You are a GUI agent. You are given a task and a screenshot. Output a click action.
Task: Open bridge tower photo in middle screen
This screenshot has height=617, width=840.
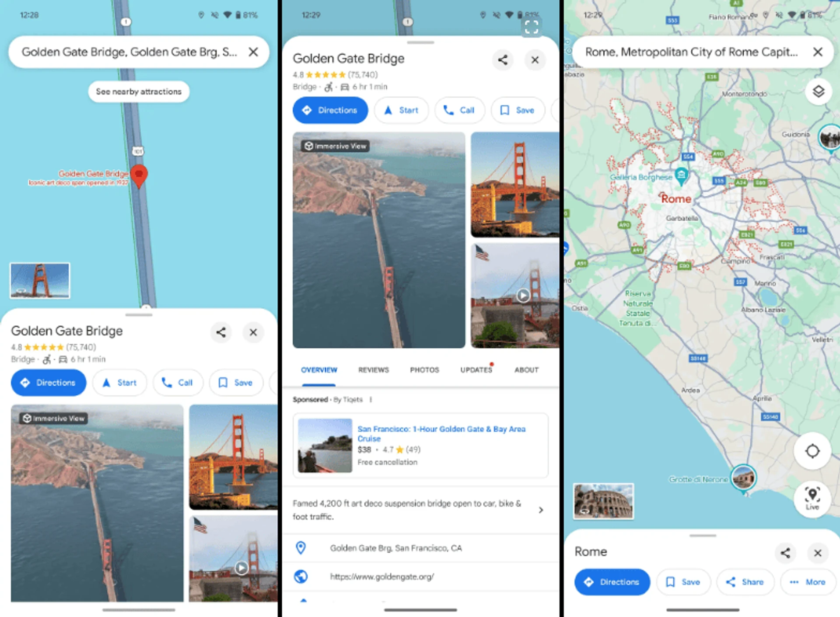pos(515,185)
